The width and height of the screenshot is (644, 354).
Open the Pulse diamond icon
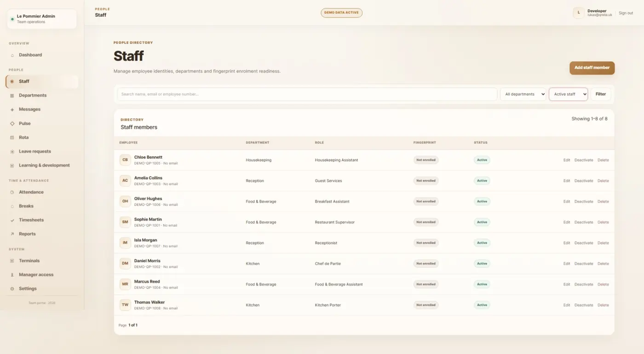click(x=12, y=124)
